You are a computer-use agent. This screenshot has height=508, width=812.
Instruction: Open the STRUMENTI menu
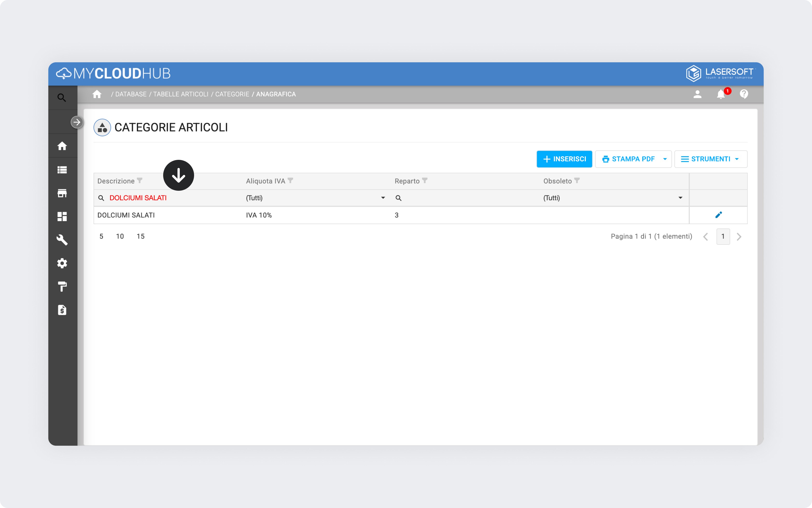[711, 159]
